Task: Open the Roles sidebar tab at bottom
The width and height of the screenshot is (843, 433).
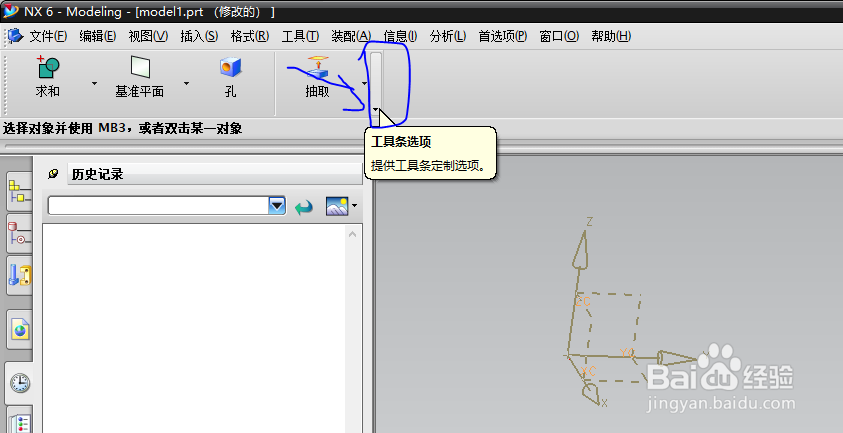Action: (19, 421)
